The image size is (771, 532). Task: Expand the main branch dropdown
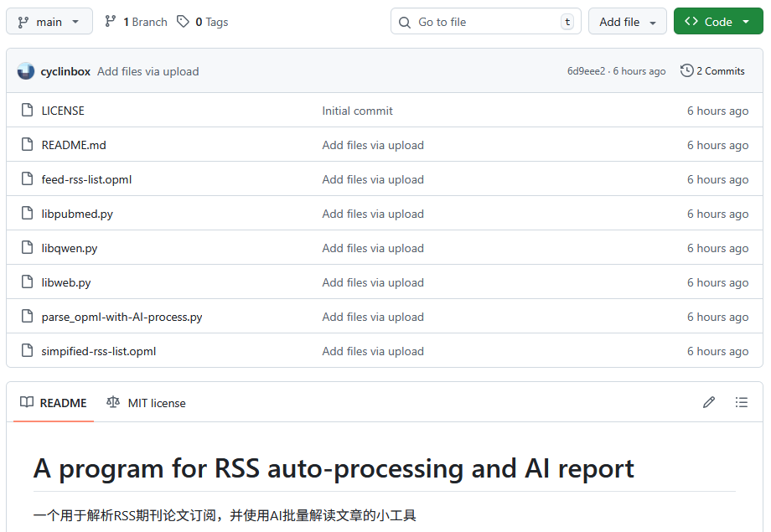coord(49,22)
